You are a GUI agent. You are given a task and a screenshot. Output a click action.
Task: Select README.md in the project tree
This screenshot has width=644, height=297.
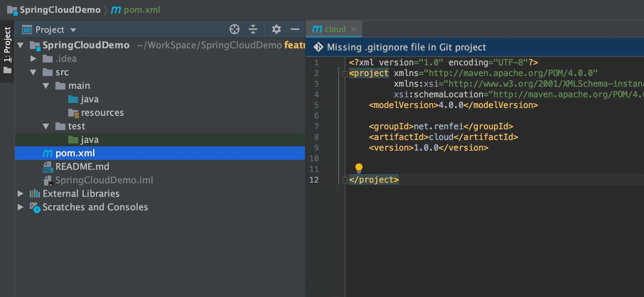coord(160,167)
